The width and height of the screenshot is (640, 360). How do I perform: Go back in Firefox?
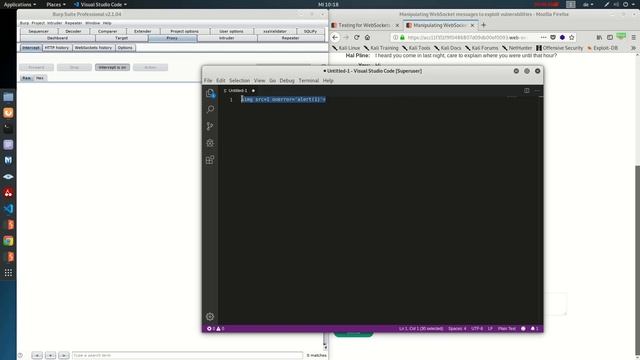click(x=335, y=37)
